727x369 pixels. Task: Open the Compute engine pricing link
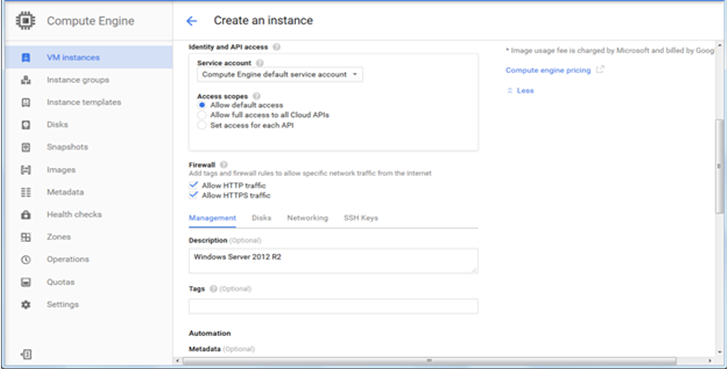(x=548, y=70)
